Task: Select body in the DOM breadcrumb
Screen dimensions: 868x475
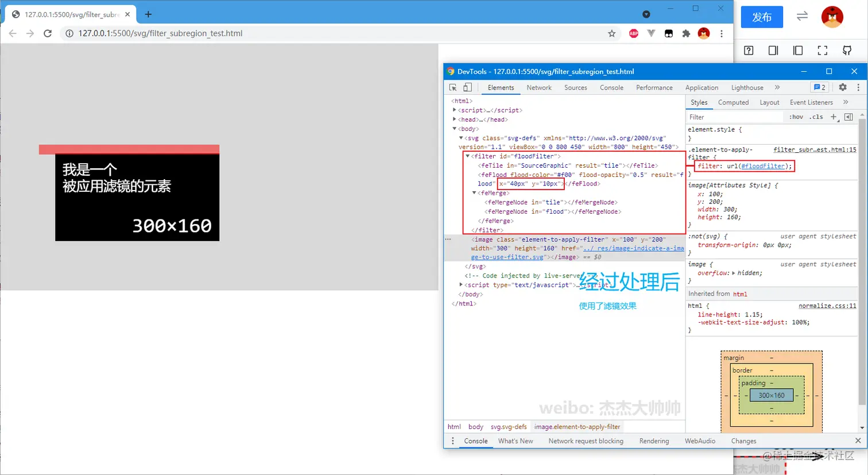Action: coord(475,427)
